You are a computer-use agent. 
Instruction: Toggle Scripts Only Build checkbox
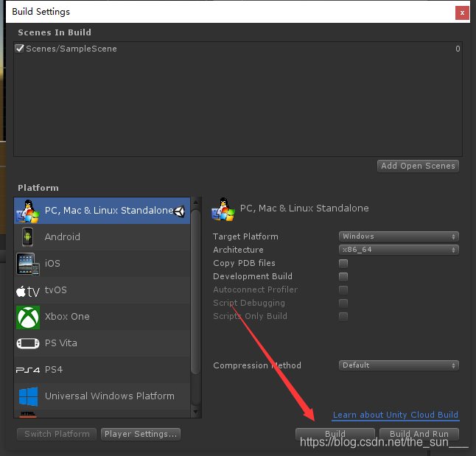(x=343, y=317)
